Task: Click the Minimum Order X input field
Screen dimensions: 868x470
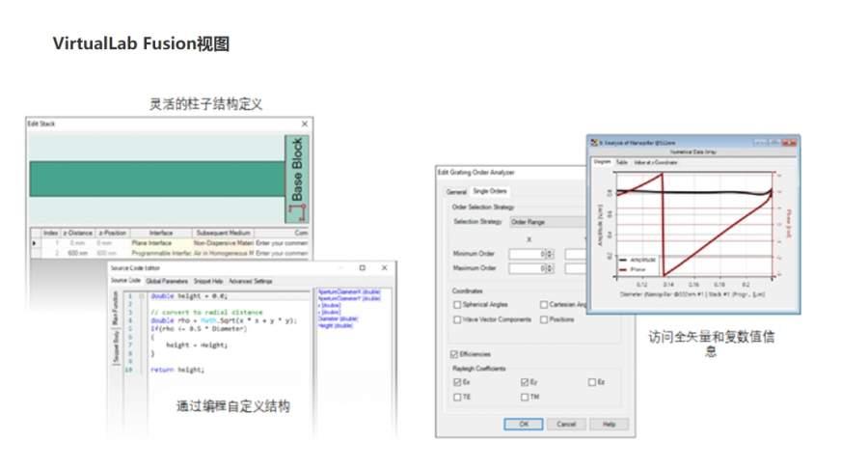Action: (x=527, y=254)
